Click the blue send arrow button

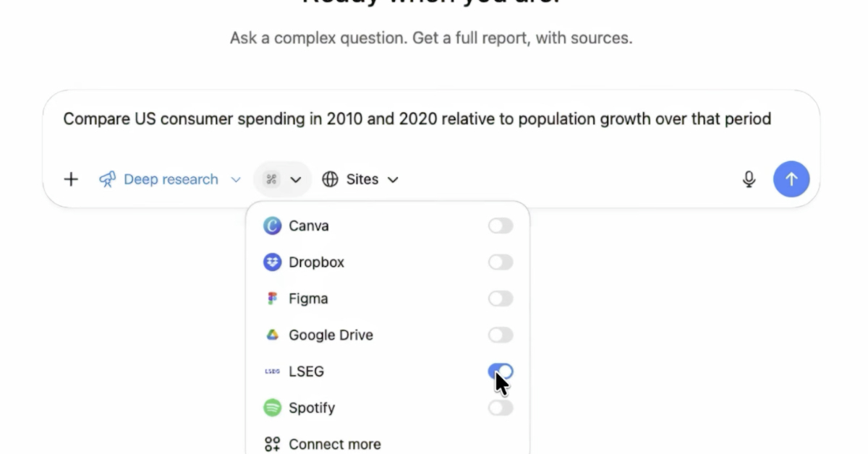point(791,179)
